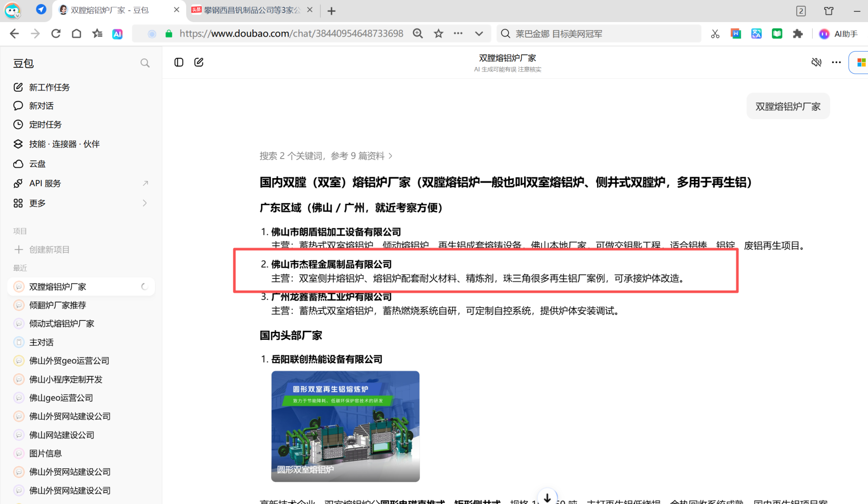Viewport: 868px width, 504px height.
Task: Open a new browser tab
Action: coord(331,11)
